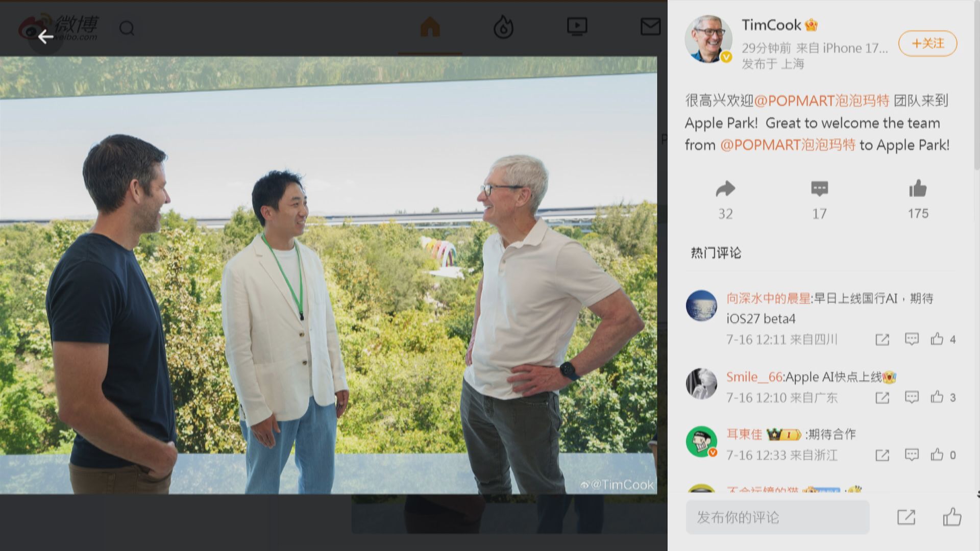Open the video play icon in navbar
980x551 pixels.
[577, 26]
